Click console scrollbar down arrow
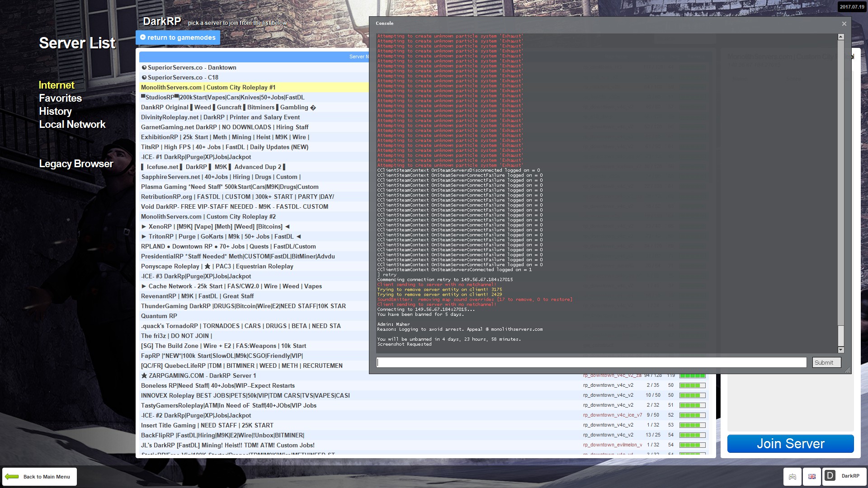The width and height of the screenshot is (868, 488). 841,350
